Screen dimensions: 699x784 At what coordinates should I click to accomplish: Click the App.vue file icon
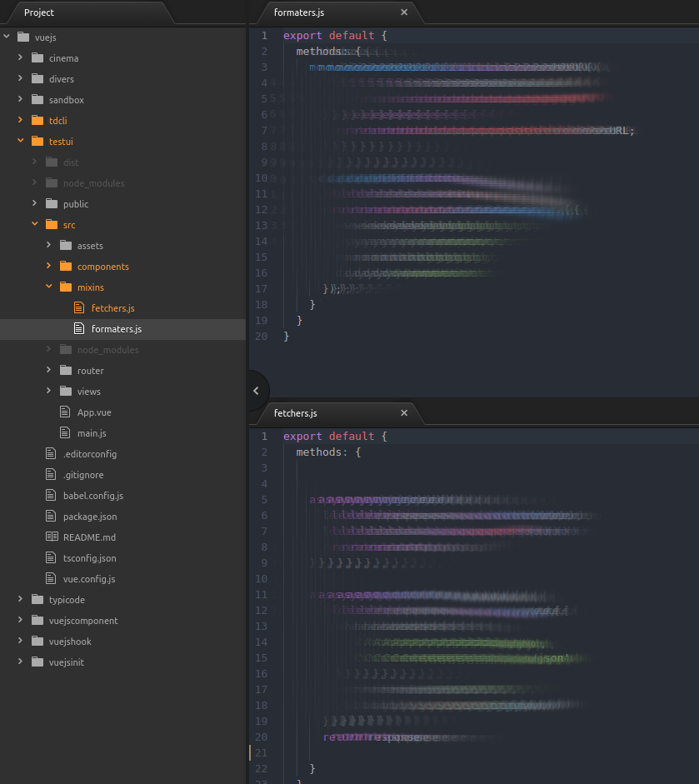pos(66,412)
